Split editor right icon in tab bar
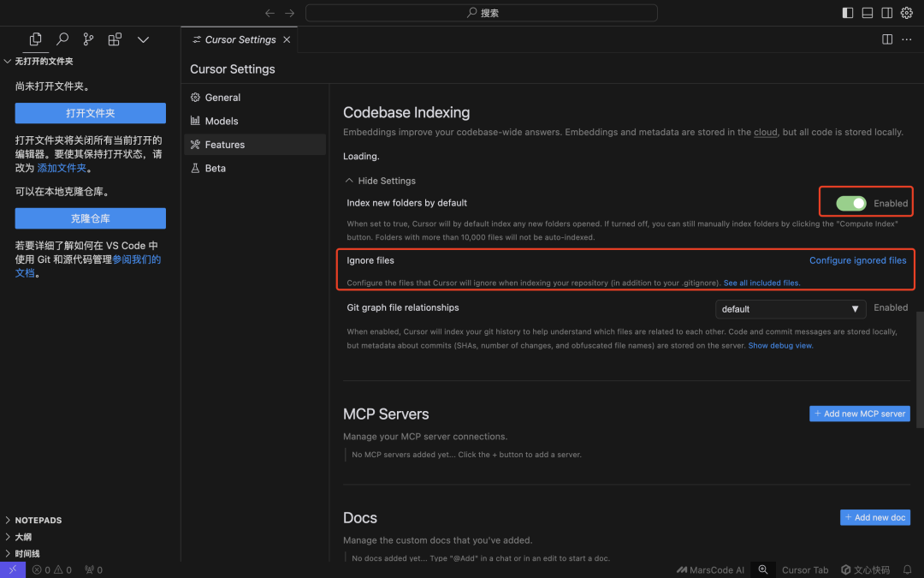 [887, 39]
